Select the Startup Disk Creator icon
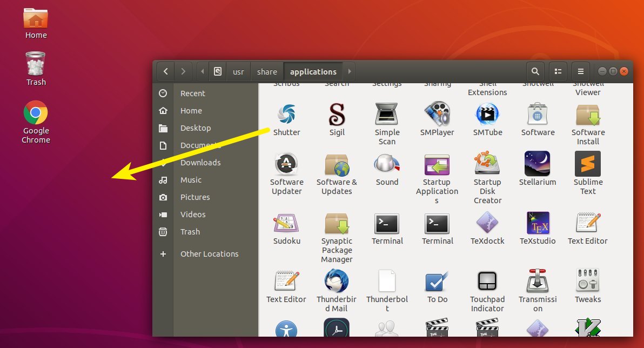Image resolution: width=644 pixels, height=348 pixels. click(x=487, y=165)
